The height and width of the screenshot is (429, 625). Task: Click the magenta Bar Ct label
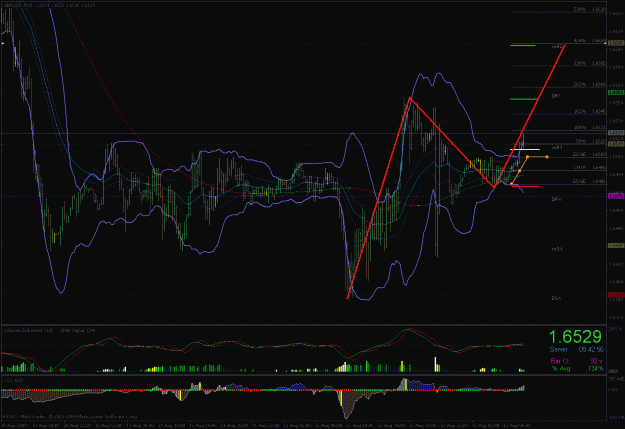click(x=560, y=361)
